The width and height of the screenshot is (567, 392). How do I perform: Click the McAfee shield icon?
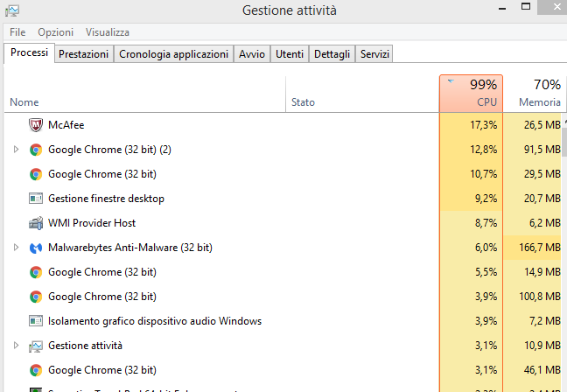coord(36,125)
